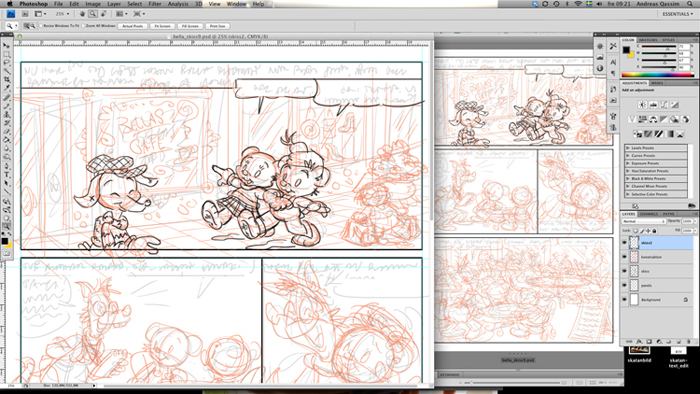The width and height of the screenshot is (700, 394).
Task: Toggle visibility of konstruktion layer
Action: point(624,257)
